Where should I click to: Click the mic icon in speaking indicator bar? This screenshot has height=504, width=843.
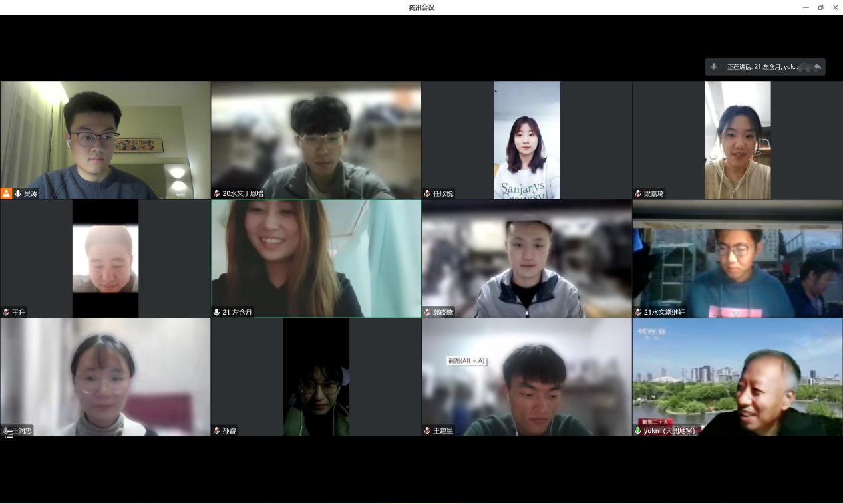(714, 66)
